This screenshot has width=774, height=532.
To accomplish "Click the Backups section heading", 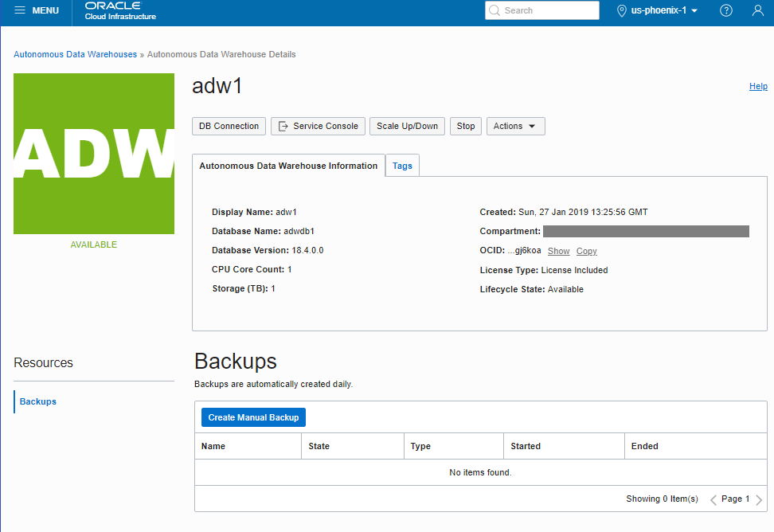I will click(236, 362).
